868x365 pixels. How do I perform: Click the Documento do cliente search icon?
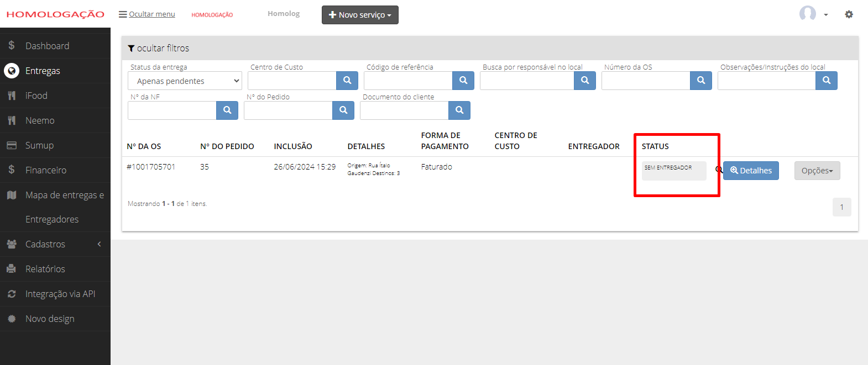pyautogui.click(x=459, y=110)
